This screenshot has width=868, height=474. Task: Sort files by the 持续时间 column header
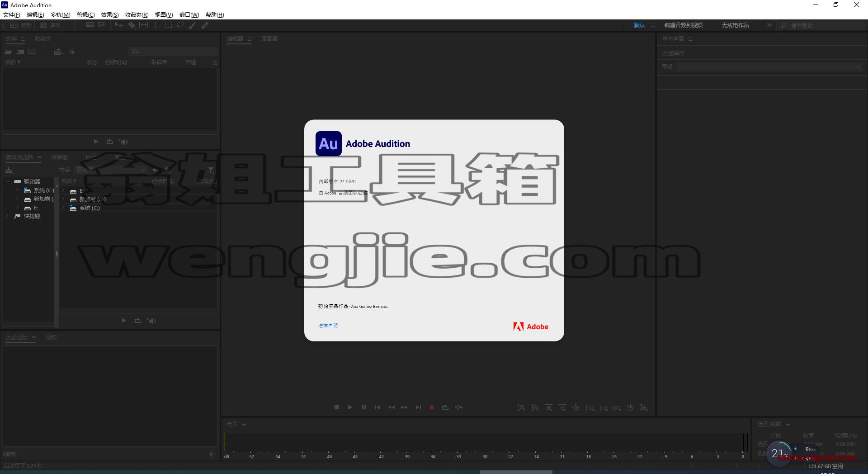[116, 62]
